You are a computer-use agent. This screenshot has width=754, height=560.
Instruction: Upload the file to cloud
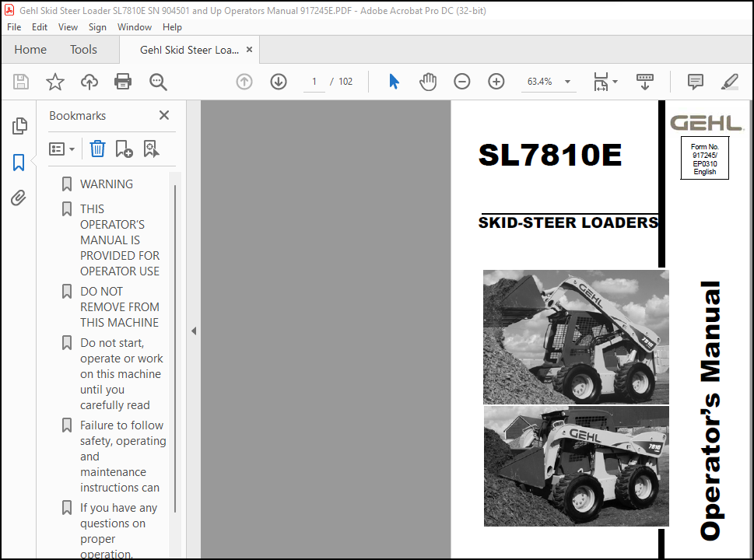89,82
